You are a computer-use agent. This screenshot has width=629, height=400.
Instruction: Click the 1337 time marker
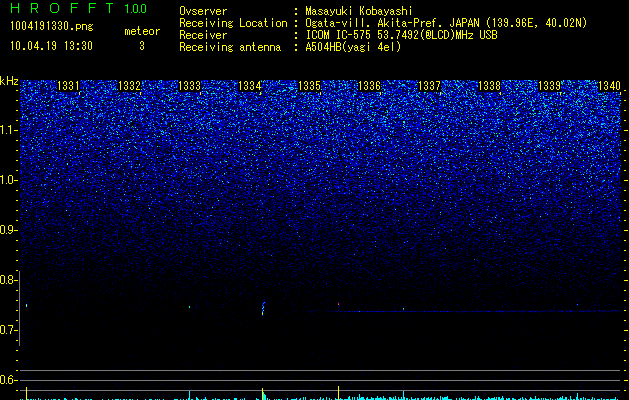429,86
